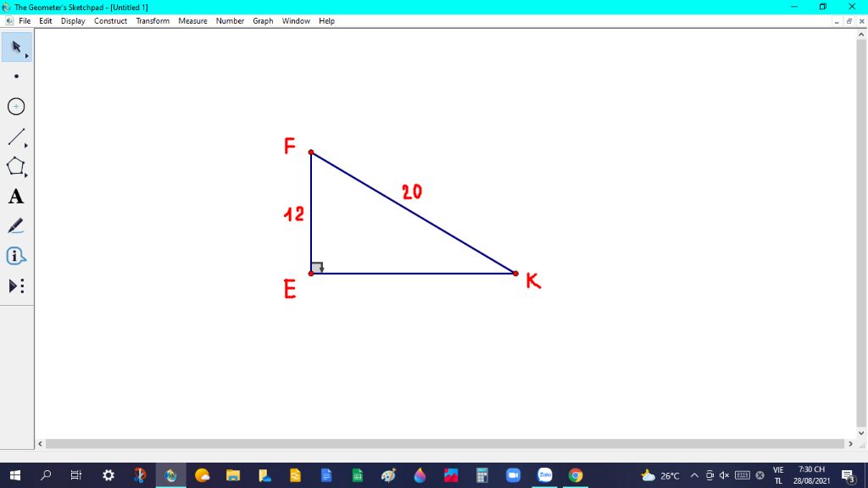Select the Text tool
Viewport: 868px width, 488px height.
pos(17,197)
